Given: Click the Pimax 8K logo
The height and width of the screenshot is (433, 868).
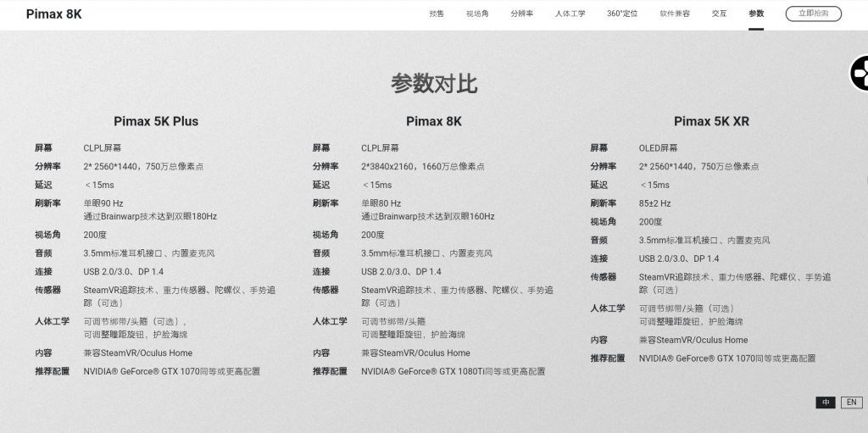Looking at the screenshot, I should 53,14.
